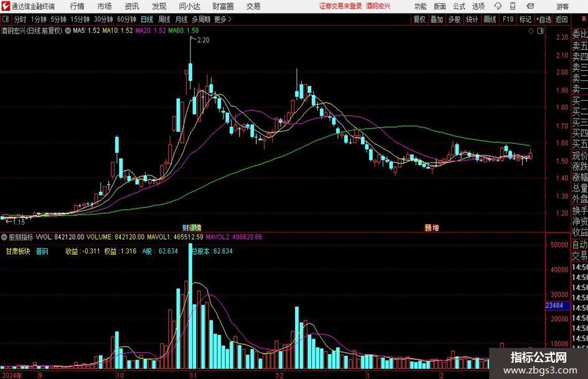This screenshot has height=379, width=588.
Task: Open the 交易 menu
Action: coord(253,6)
